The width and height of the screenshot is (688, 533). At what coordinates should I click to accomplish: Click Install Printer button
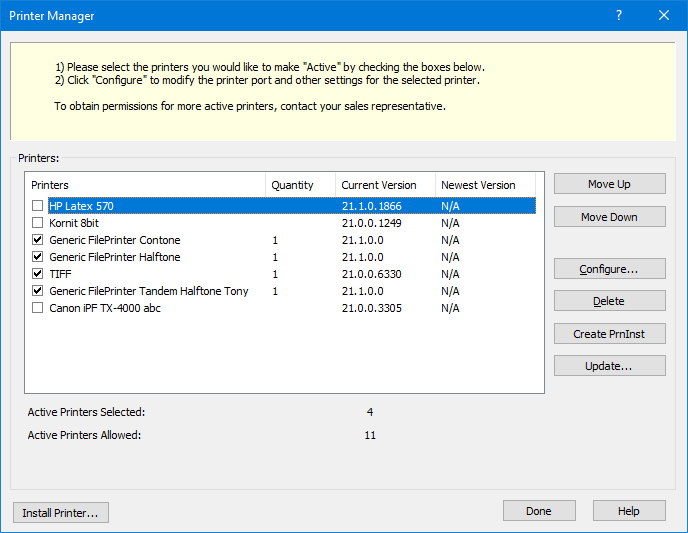(60, 512)
